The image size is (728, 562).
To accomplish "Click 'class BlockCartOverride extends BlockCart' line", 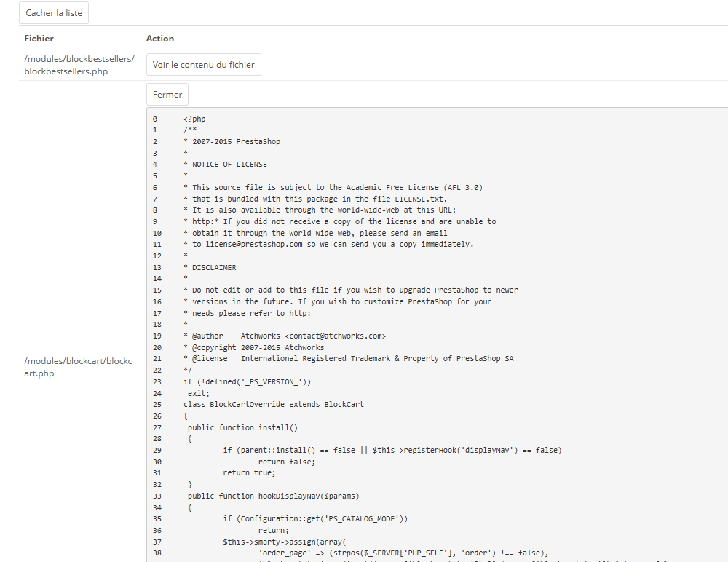I will click(x=274, y=405).
